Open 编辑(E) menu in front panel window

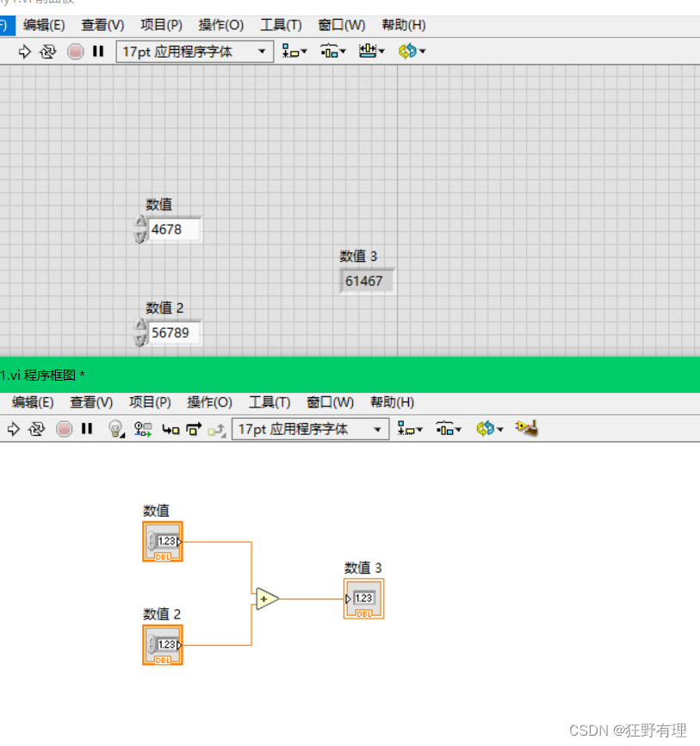point(44,25)
